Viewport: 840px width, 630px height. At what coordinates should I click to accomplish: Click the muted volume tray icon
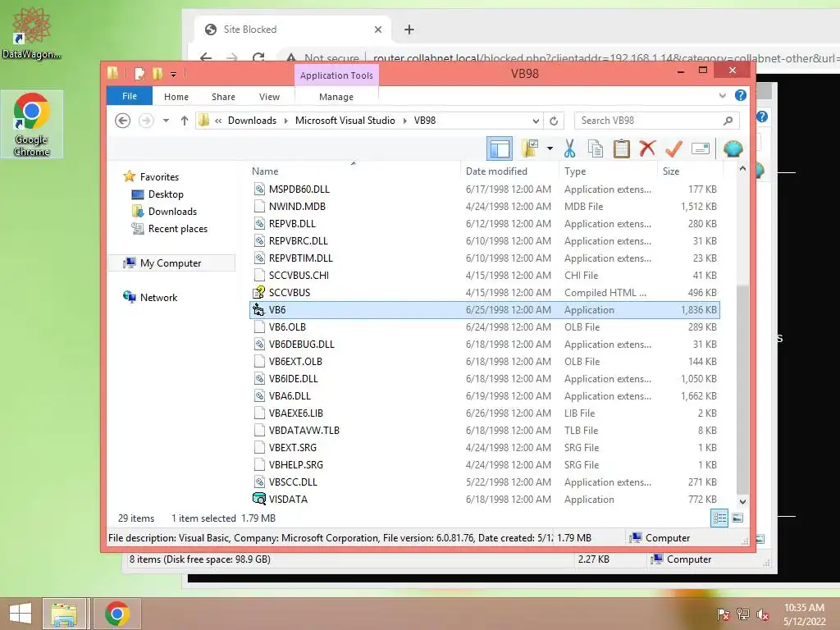[763, 614]
